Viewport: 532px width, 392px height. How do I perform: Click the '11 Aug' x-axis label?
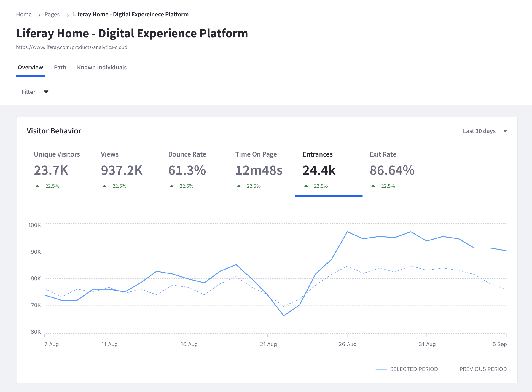109,344
